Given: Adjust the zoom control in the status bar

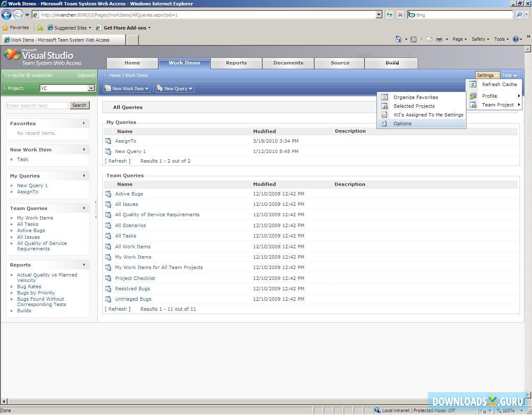Looking at the screenshot, I should tap(507, 410).
